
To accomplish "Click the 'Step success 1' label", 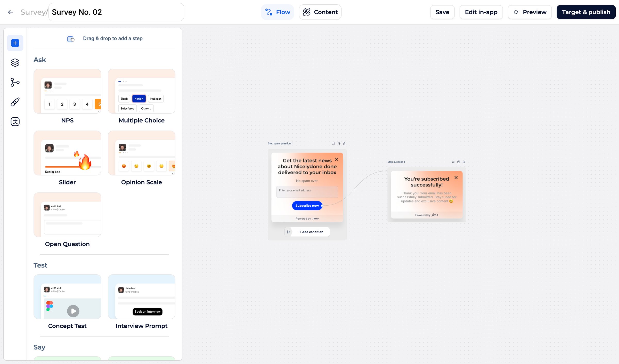I will click(396, 162).
